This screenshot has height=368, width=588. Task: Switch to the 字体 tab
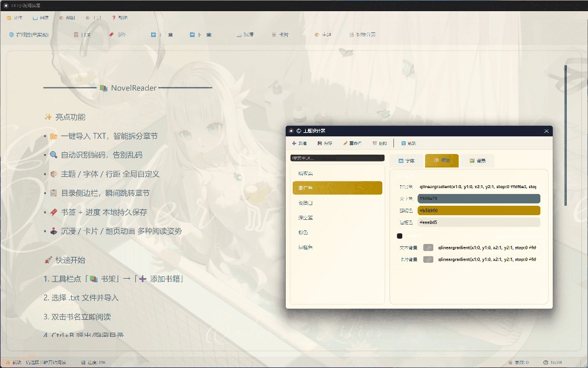[x=406, y=160]
